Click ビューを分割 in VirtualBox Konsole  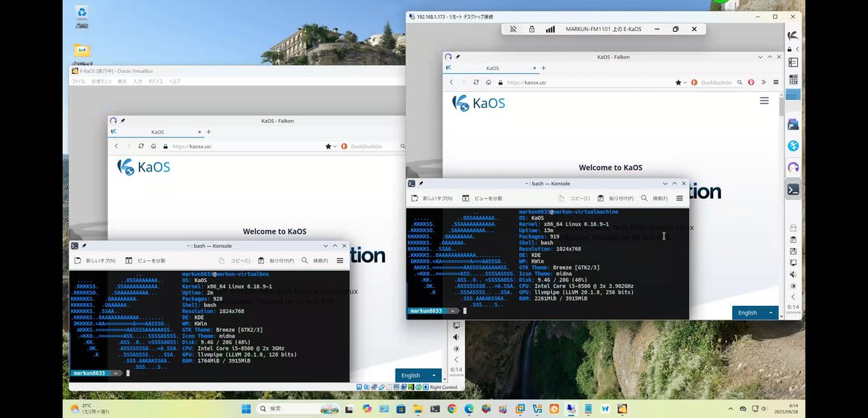coord(145,260)
